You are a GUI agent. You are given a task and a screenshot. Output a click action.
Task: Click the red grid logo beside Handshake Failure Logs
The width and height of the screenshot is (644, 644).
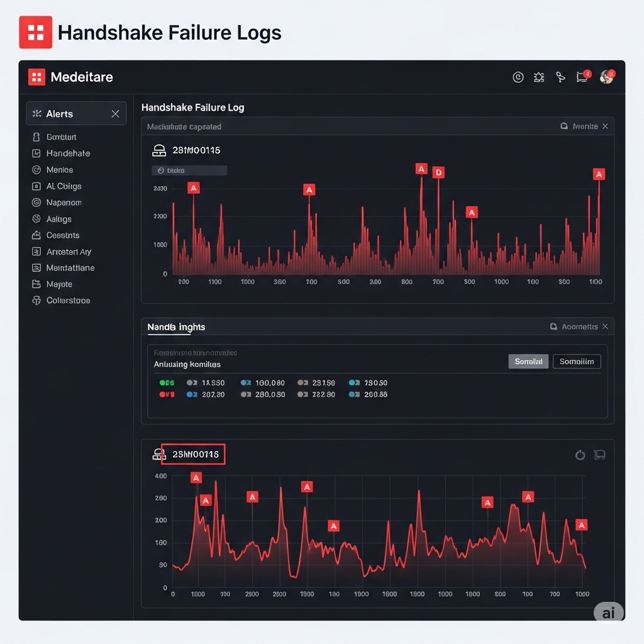tap(35, 32)
